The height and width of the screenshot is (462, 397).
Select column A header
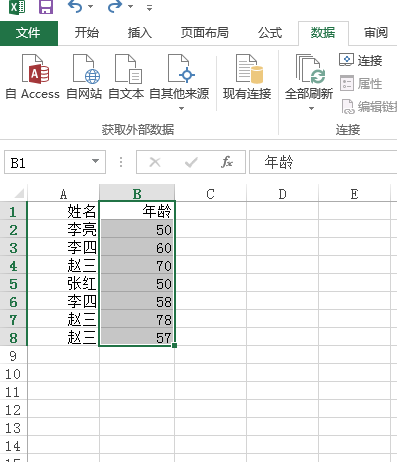point(63,194)
